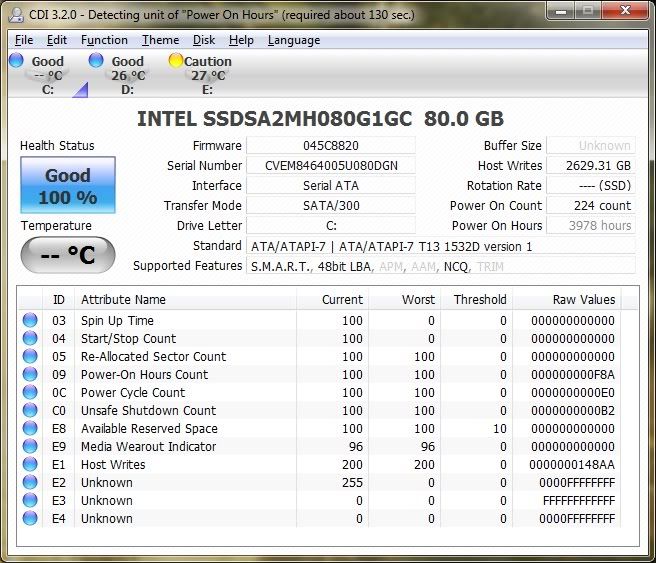This screenshot has width=656, height=563.
Task: Click status orb for Re-Allocated Sector Count
Action: [x=30, y=356]
